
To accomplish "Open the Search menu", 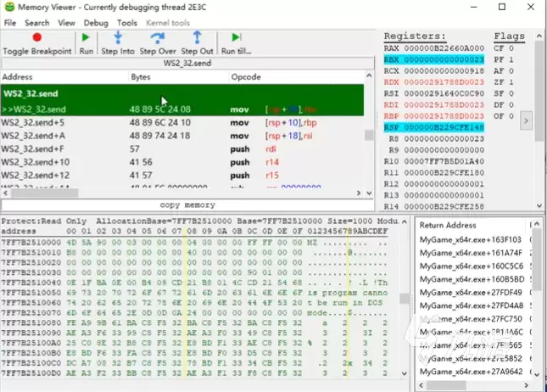I will pos(36,23).
